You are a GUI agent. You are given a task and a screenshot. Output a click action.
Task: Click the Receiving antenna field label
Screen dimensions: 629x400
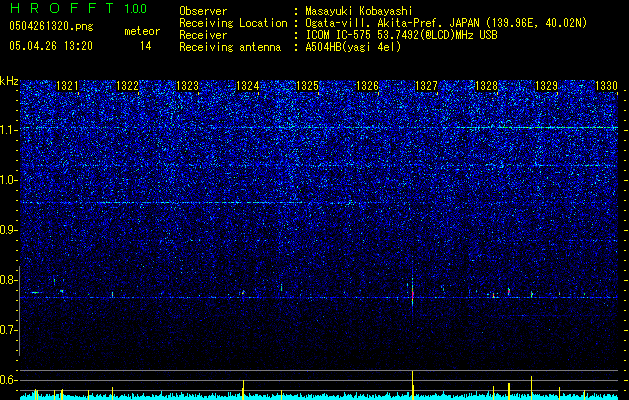point(230,47)
